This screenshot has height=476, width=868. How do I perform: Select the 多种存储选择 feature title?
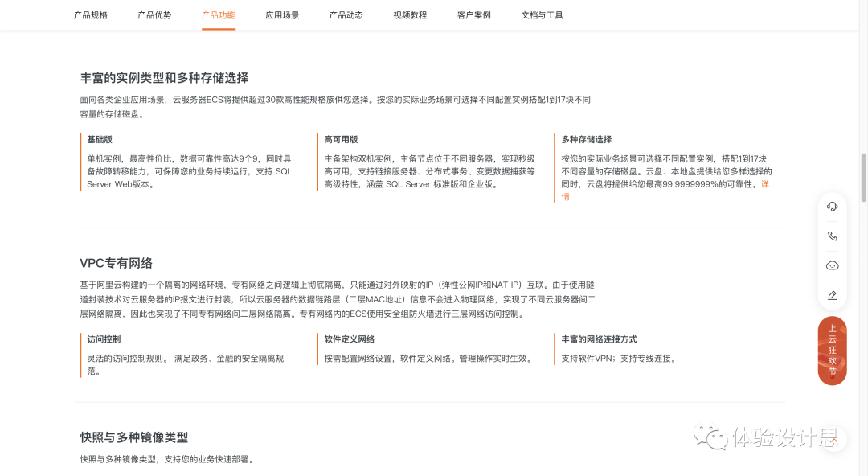click(587, 140)
